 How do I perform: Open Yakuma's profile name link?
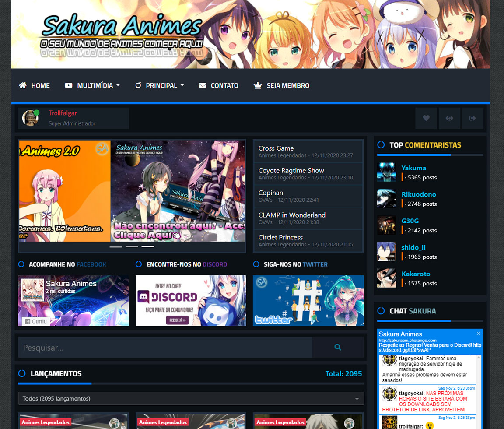tap(414, 168)
